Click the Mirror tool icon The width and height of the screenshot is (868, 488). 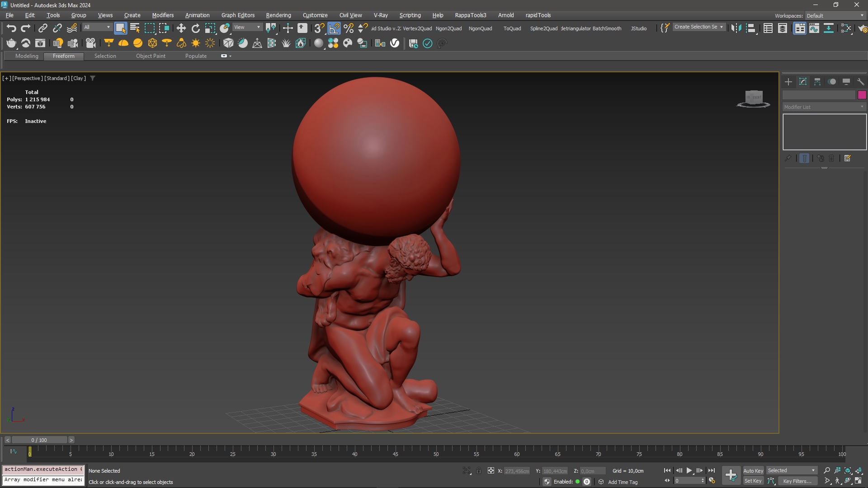[736, 28]
